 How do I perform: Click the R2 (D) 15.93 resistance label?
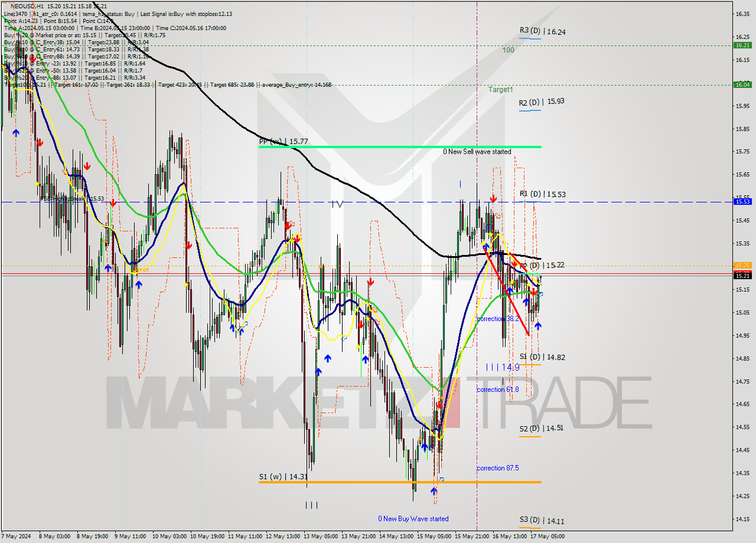542,102
